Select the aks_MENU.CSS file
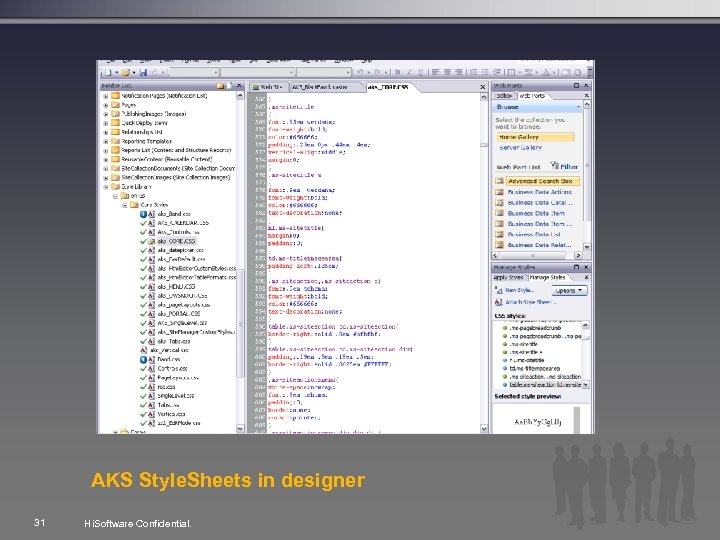 176,287
